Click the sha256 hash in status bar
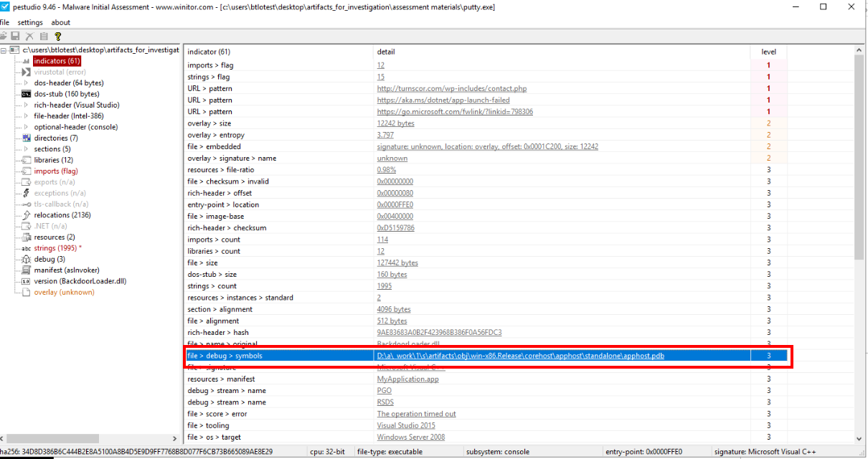The width and height of the screenshot is (868, 459). coord(136,452)
